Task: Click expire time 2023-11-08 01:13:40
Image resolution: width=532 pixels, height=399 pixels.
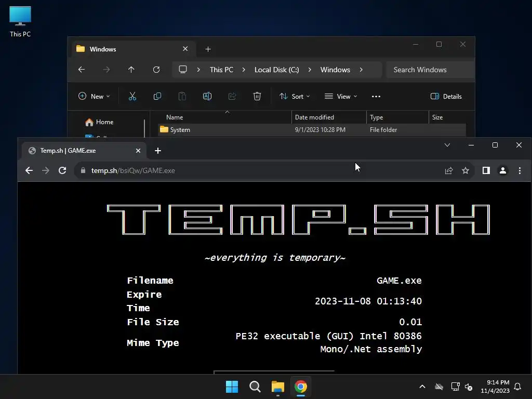Action: click(368, 301)
